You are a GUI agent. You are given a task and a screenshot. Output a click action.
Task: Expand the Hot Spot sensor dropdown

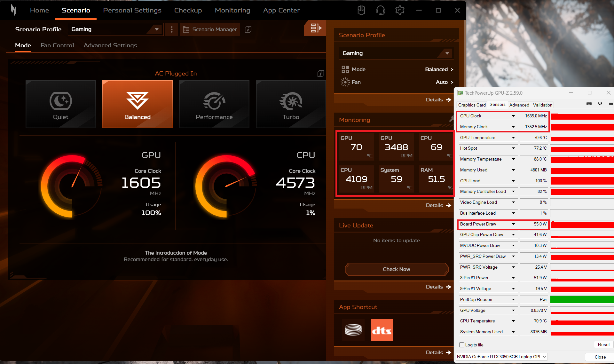(513, 148)
